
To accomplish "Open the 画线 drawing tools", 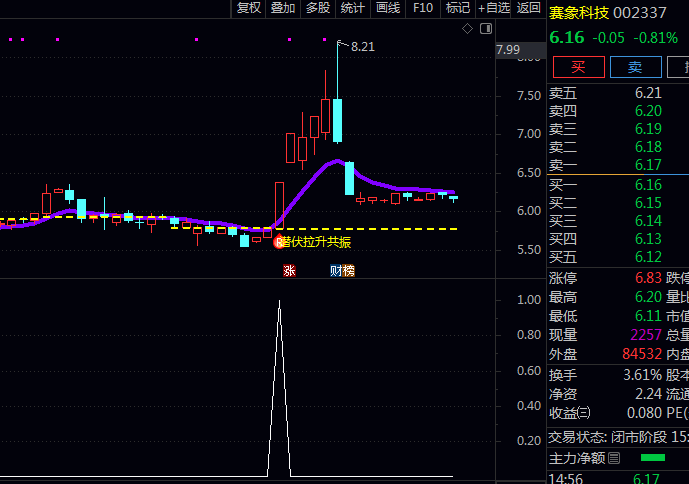I will click(387, 8).
